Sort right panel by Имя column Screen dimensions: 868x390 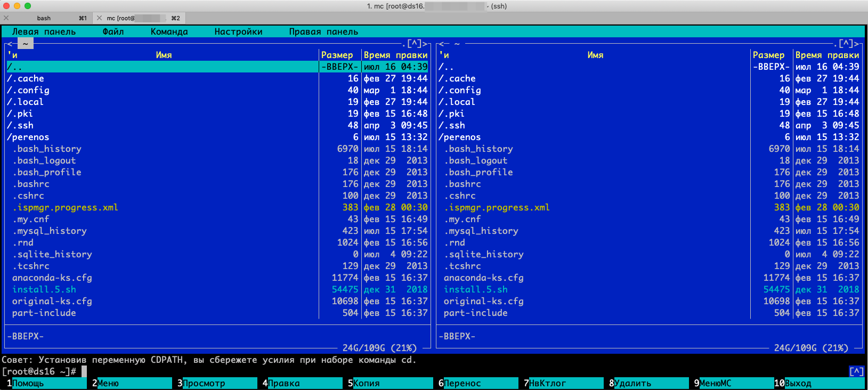tap(595, 55)
